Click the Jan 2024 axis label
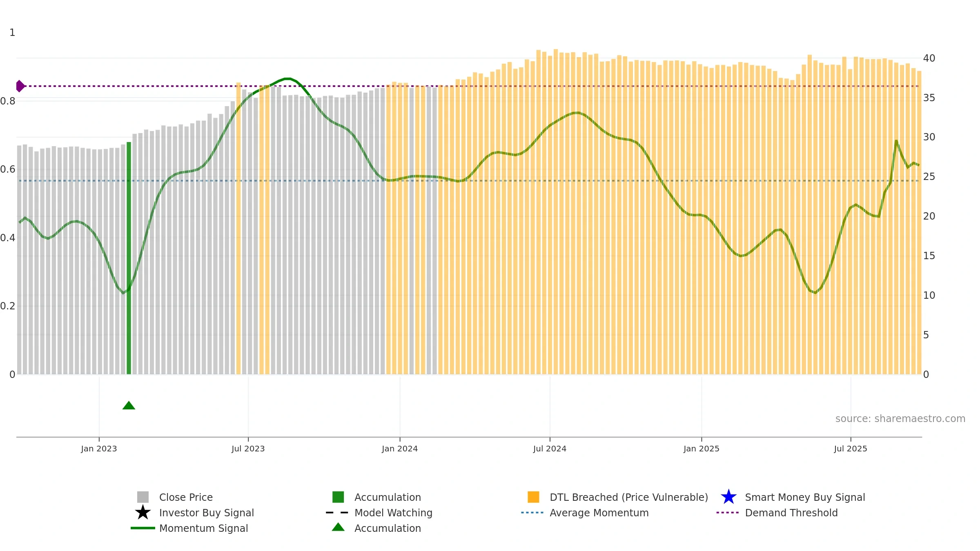The image size is (980, 551). (400, 449)
